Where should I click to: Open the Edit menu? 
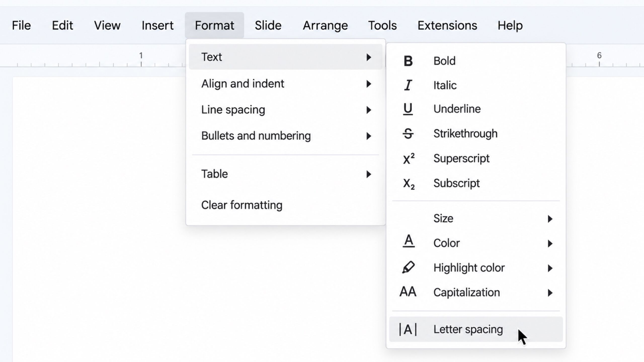[x=62, y=25]
